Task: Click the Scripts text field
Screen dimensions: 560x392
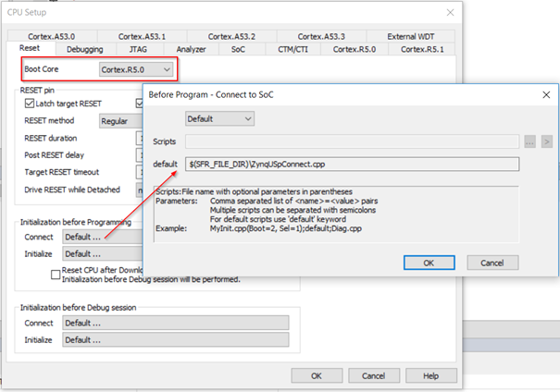Action: (352, 141)
